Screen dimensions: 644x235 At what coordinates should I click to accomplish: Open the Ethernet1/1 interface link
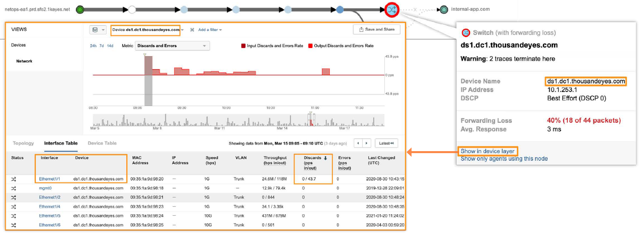point(49,179)
